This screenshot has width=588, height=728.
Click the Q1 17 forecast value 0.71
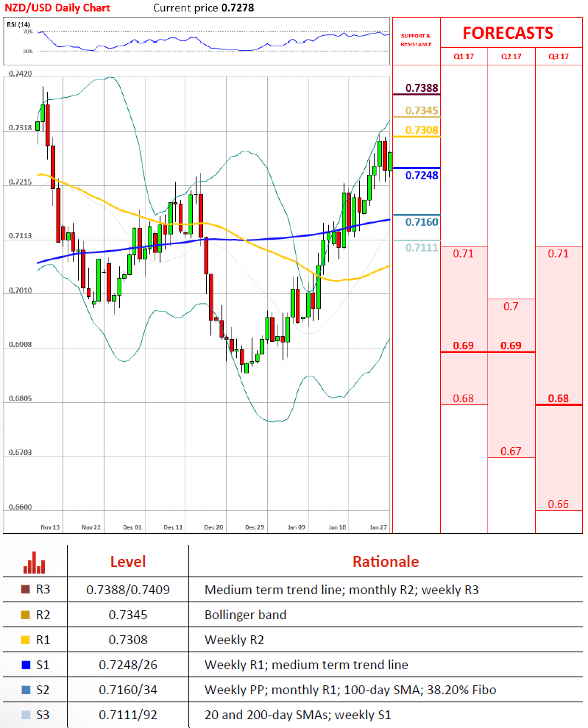point(464,254)
